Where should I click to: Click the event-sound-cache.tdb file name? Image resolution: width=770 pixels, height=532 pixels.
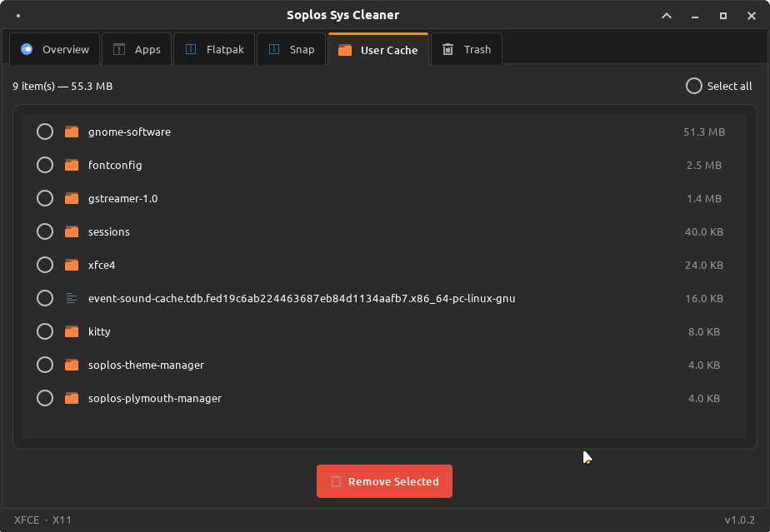(302, 298)
